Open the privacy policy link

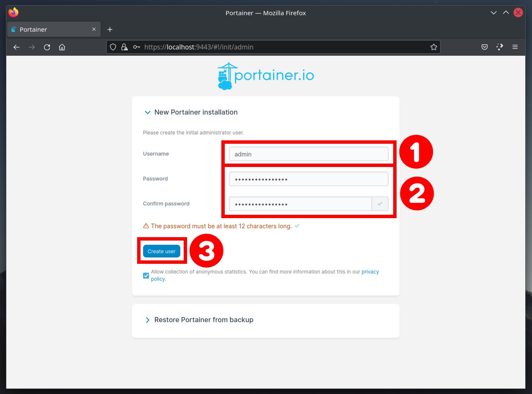tap(370, 272)
